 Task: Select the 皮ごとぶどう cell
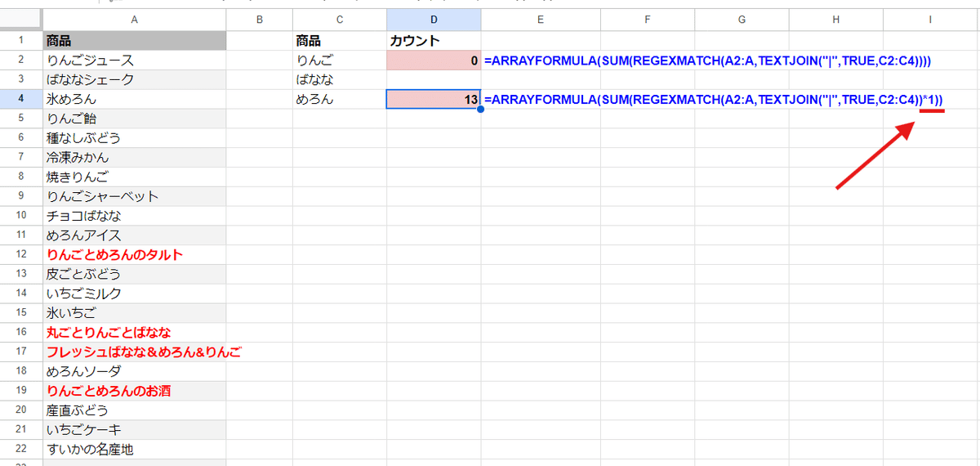(x=135, y=274)
